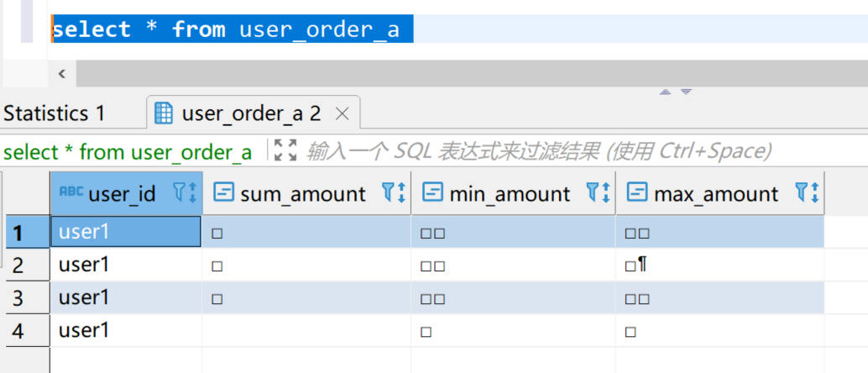This screenshot has height=373, width=868.
Task: Open the min_amount column sort/filter icon
Action: coord(599,194)
